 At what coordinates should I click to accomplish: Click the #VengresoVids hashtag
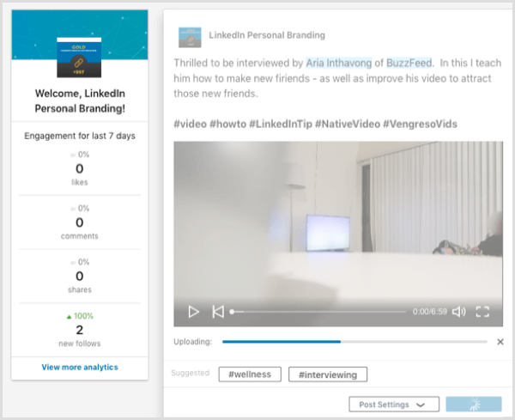(420, 124)
